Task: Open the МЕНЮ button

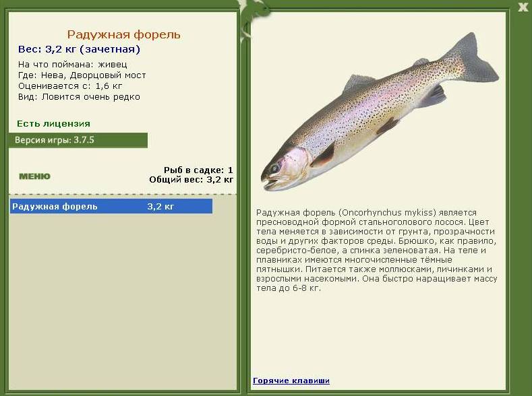Action: tap(34, 176)
